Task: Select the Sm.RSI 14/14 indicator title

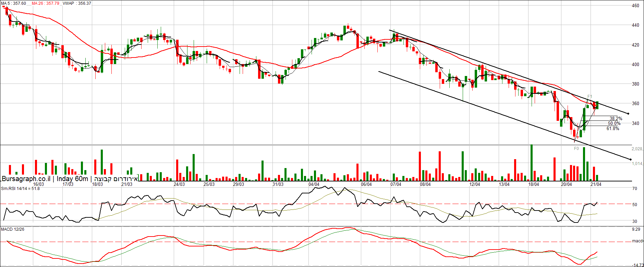Action: point(20,189)
